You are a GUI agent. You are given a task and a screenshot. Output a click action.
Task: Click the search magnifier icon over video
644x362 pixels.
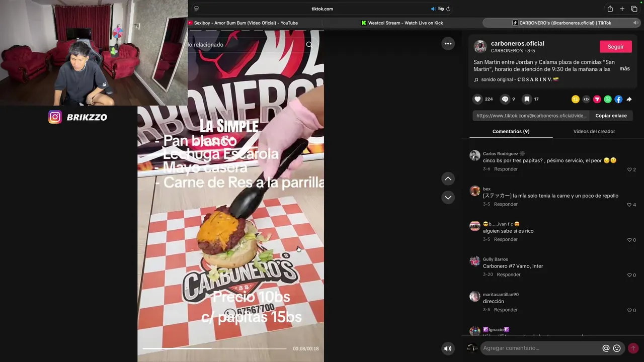pyautogui.click(x=309, y=44)
